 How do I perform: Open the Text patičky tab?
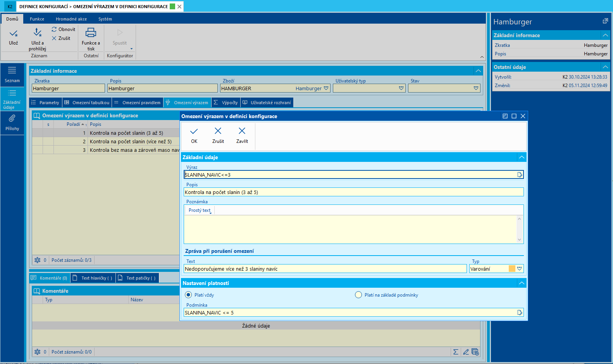click(138, 278)
